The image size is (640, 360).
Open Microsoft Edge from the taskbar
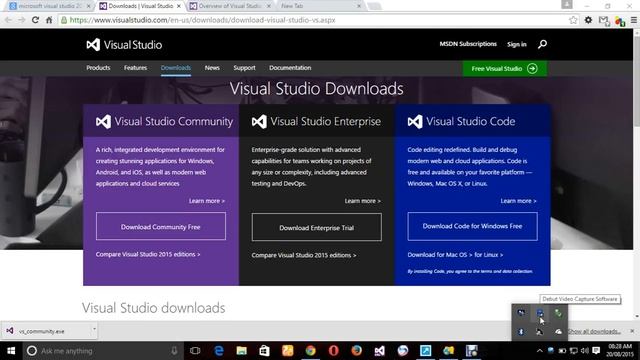(218, 351)
